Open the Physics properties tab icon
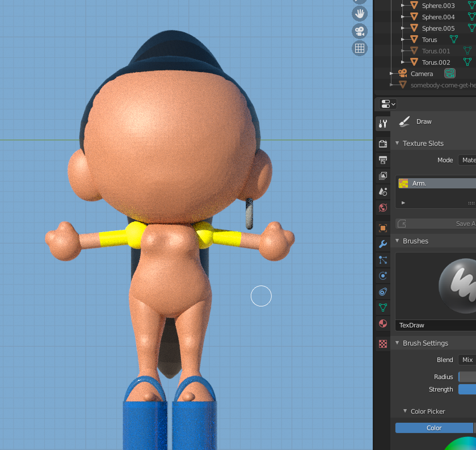The image size is (476, 450). pos(383,276)
